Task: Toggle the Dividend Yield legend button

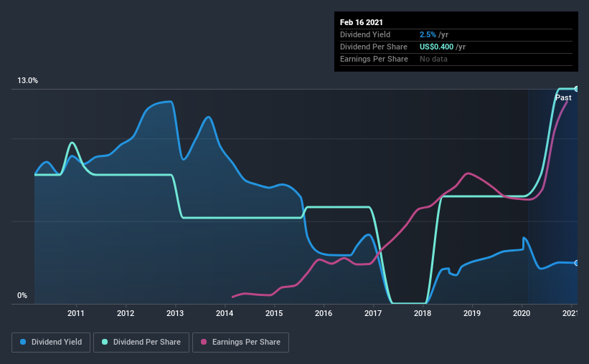Action: pyautogui.click(x=51, y=343)
